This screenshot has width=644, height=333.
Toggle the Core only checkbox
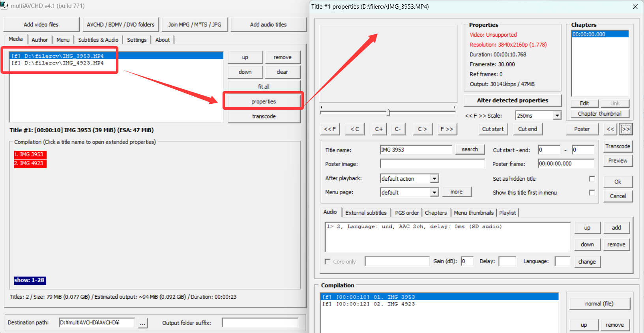pos(328,262)
